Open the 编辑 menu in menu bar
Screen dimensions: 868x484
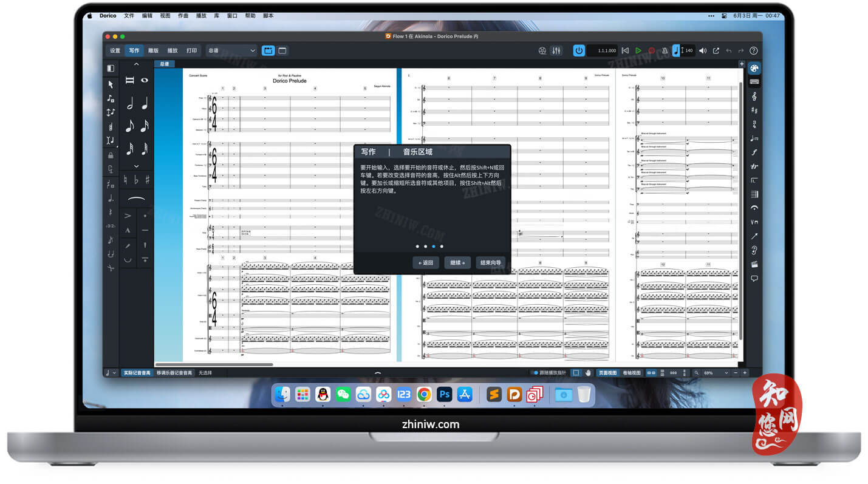coord(147,16)
